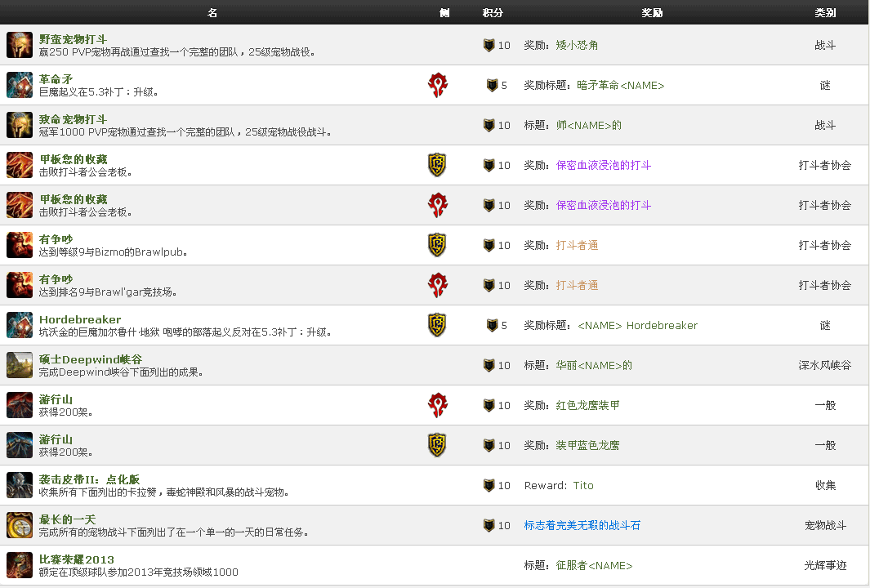Select the 致命宠物打斗 achievement helmet icon
870x588 pixels.
coord(20,125)
